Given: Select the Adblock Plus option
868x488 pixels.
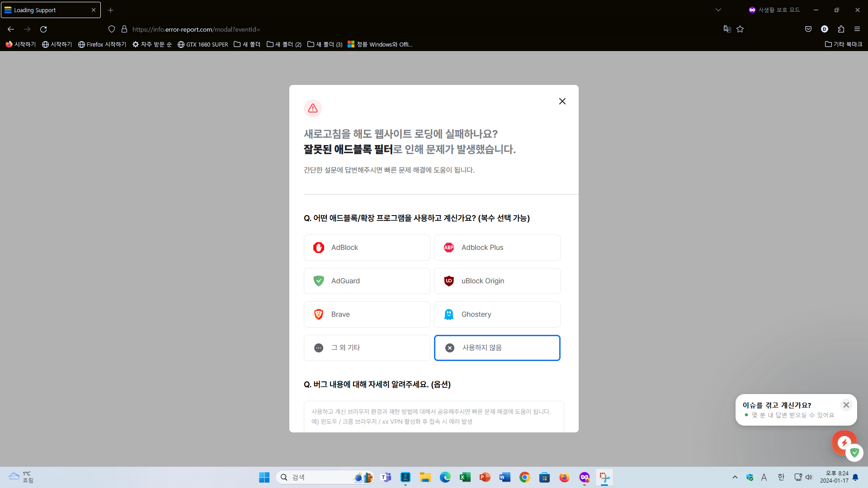Looking at the screenshot, I should tap(497, 248).
